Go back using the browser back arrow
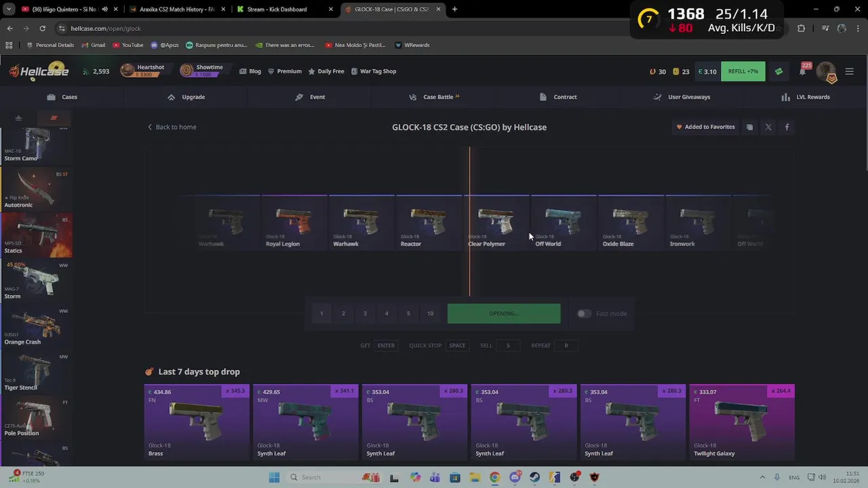Image resolution: width=868 pixels, height=488 pixels. (9, 28)
